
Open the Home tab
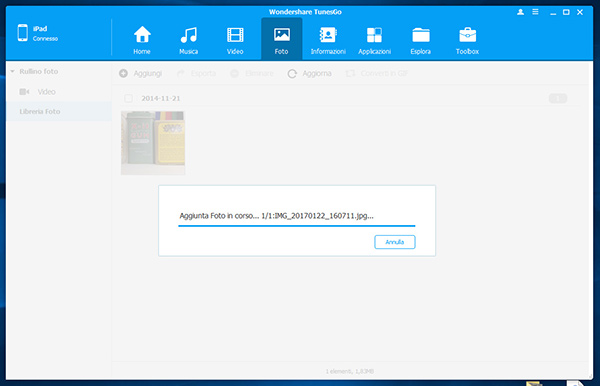[142, 39]
